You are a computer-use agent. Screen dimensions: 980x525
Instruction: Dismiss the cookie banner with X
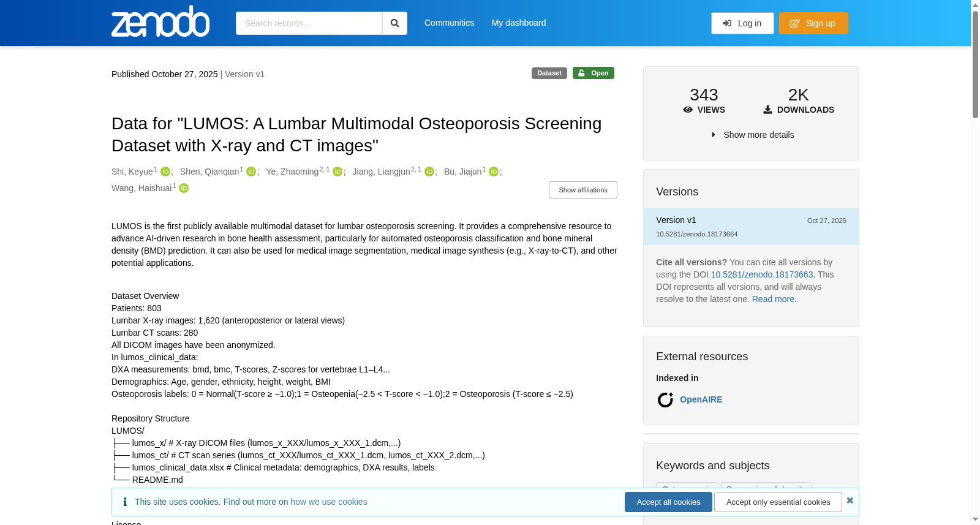(850, 500)
